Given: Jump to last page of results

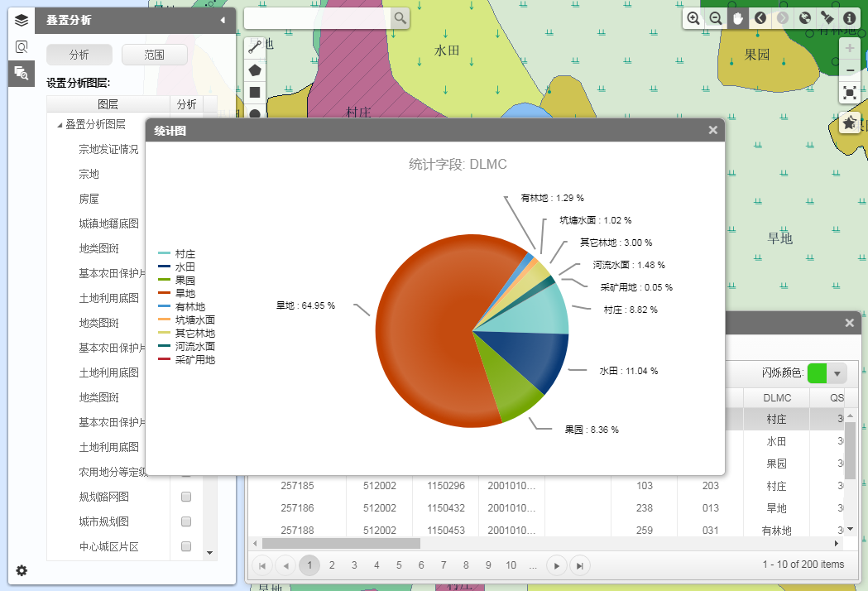Looking at the screenshot, I should 579,565.
